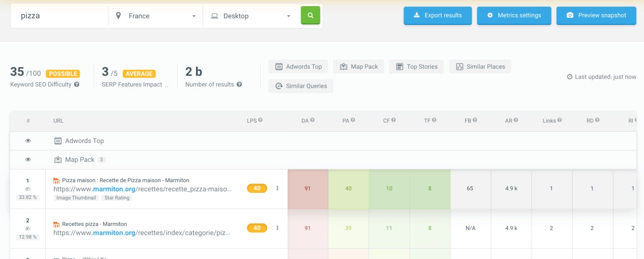Click PA value 39 in result 2
Screen dimensions: 644x259
pos(348,228)
